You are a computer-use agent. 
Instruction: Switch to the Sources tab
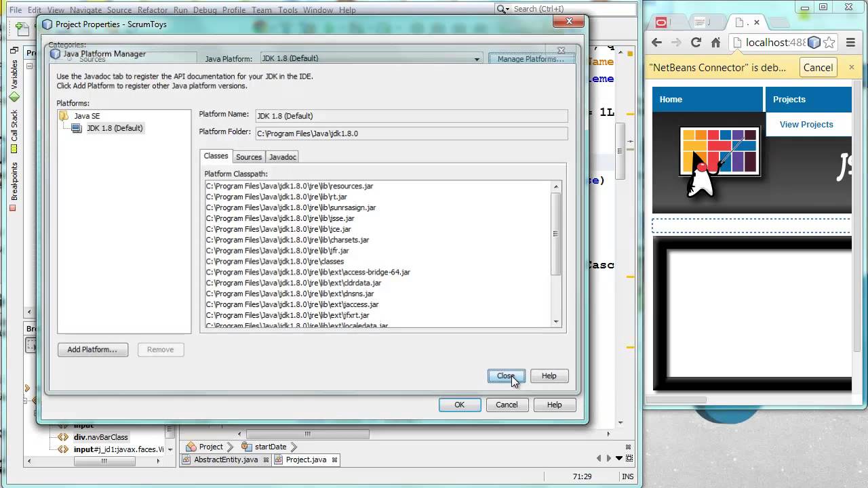click(249, 157)
